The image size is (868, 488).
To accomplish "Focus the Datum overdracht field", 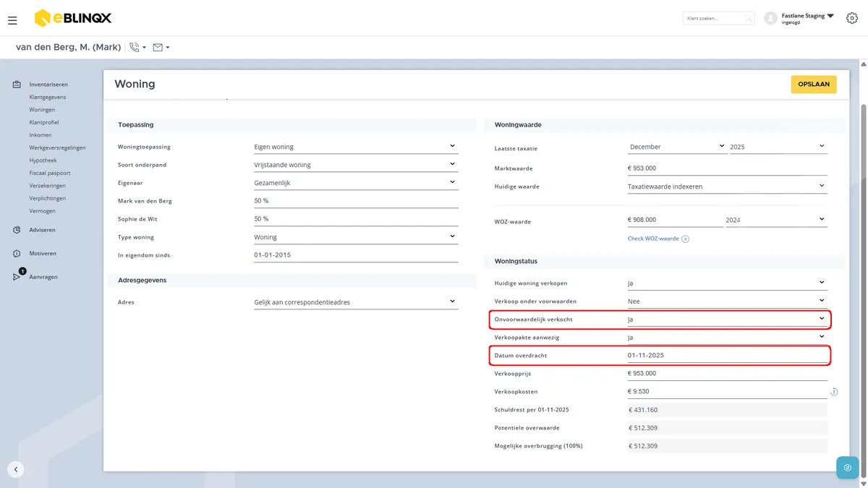I will point(727,356).
